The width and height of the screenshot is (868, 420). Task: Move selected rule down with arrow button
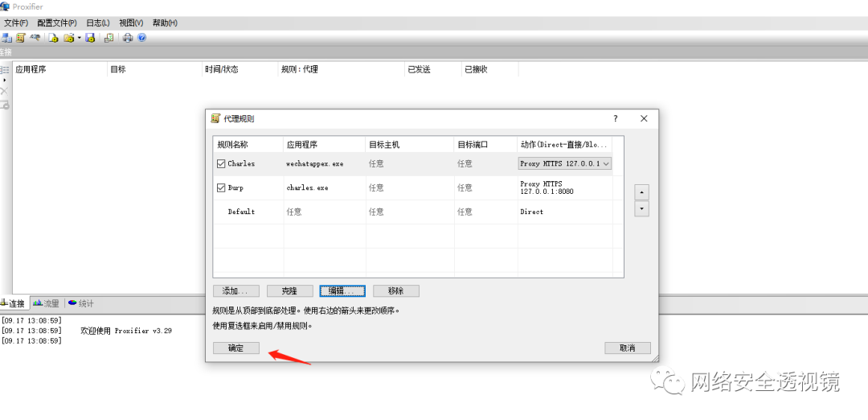pos(641,208)
